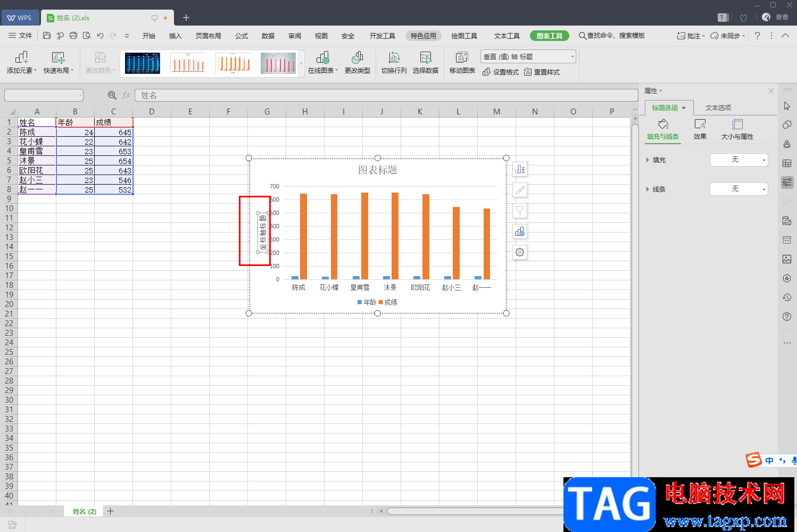This screenshot has height=532, width=797.
Task: Click the Save icon in quick toolbar
Action: pos(47,36)
